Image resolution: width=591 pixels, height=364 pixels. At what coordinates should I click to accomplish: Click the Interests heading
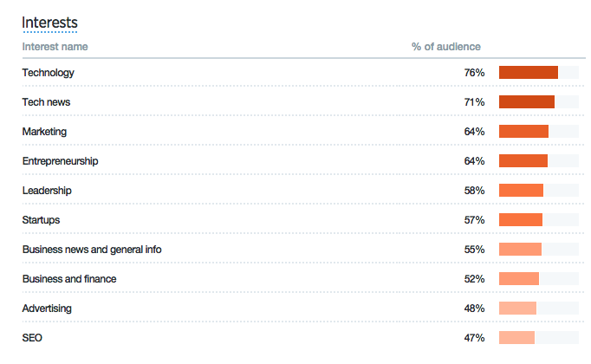(49, 22)
